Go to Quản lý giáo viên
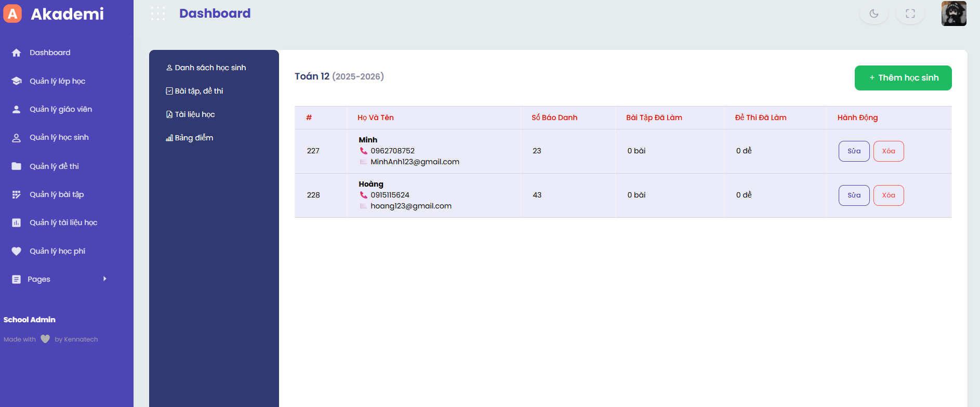 [x=60, y=109]
